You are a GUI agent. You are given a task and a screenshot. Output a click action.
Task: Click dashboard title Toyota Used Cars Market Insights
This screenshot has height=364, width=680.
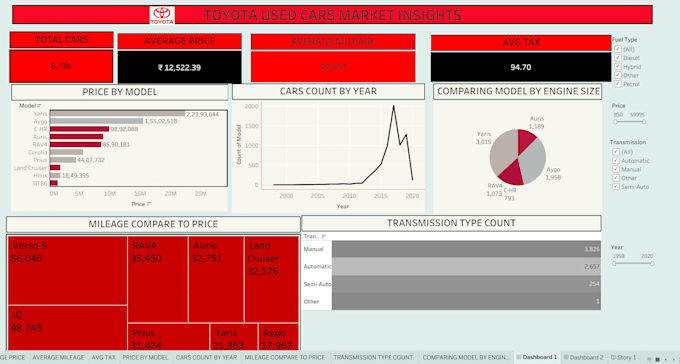[x=332, y=15]
